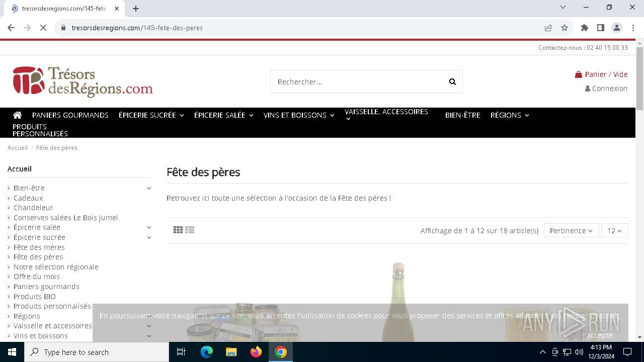Launch Microsoft Edge from taskbar
The width and height of the screenshot is (644, 362).
pyautogui.click(x=207, y=352)
